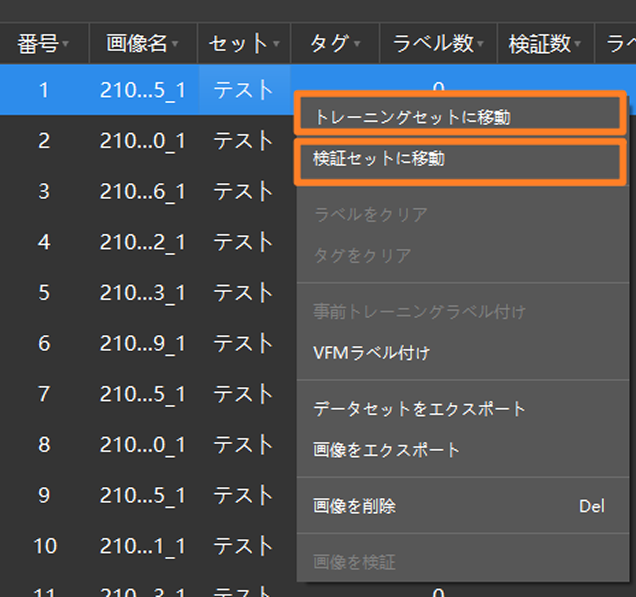Click テスト set cell in row 4
Viewport: 636px width, 597px height.
[243, 242]
